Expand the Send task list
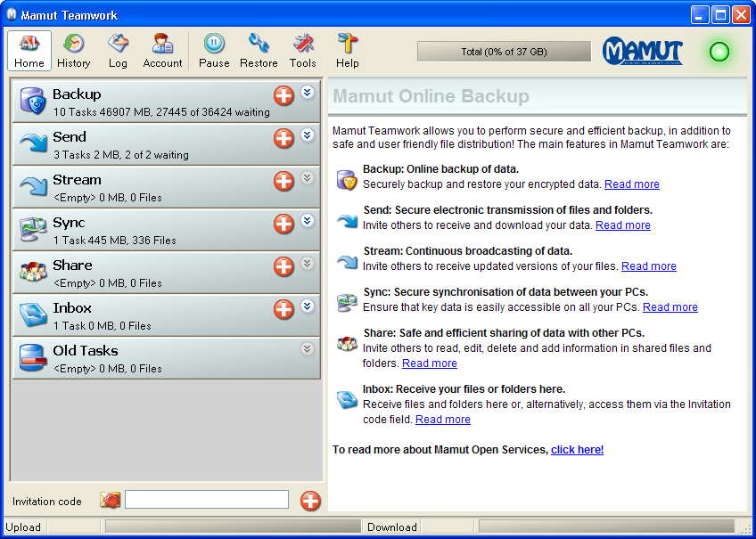 (307, 135)
